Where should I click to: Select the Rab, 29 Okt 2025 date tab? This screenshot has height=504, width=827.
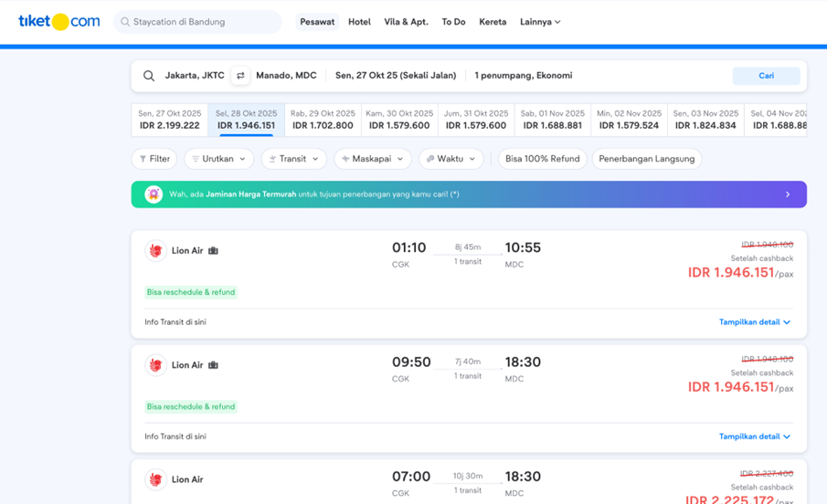[x=322, y=120]
